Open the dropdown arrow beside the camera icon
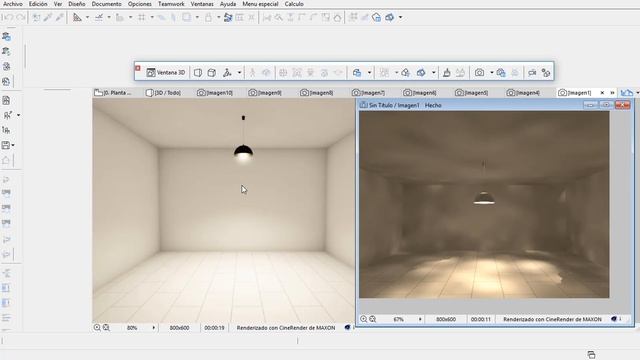Image resolution: width=640 pixels, height=360 pixels. tap(492, 73)
